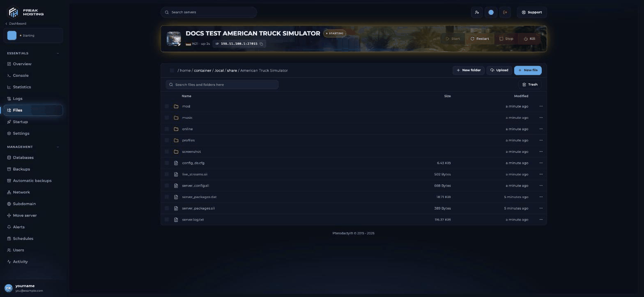Collapse the Essentials sidebar section
This screenshot has width=644, height=297.
pos(57,53)
